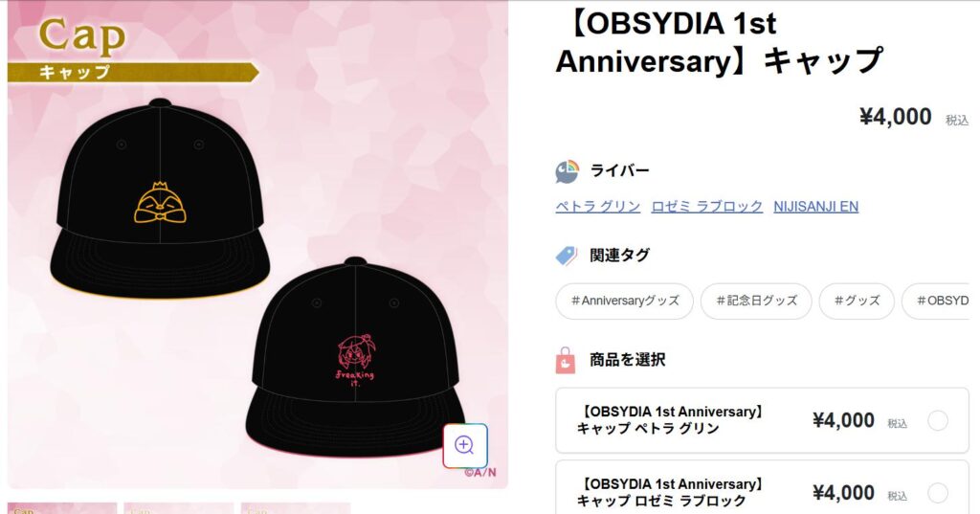Click the magnifier zoom icon on product image
This screenshot has width=980, height=514.
tap(465, 445)
